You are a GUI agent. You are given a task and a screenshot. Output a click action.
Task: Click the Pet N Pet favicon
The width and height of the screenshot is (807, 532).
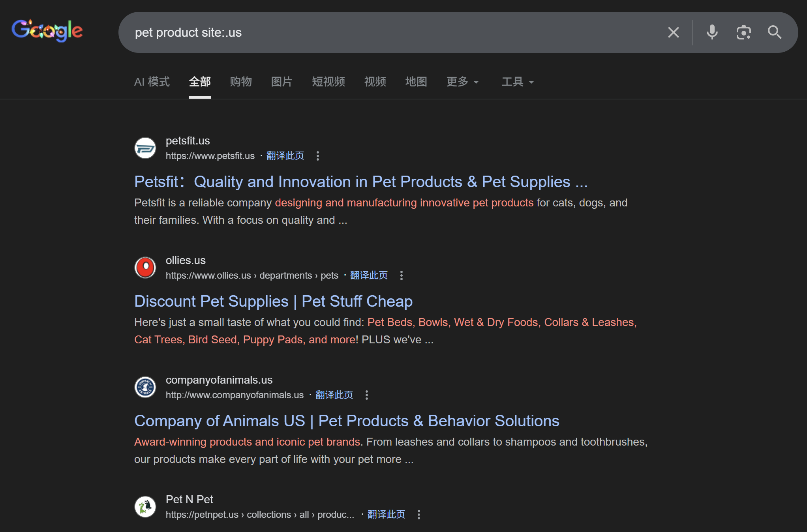pyautogui.click(x=145, y=507)
